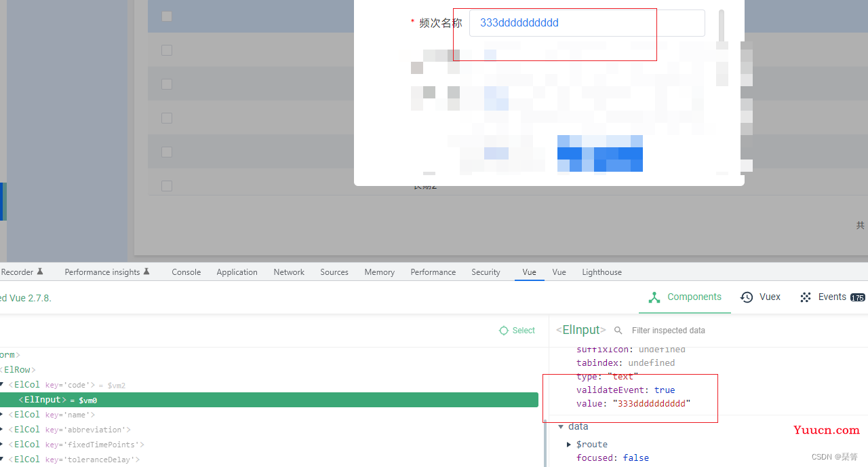Expand the ElCol key='abbreviation' node arrow

[x=2, y=430]
